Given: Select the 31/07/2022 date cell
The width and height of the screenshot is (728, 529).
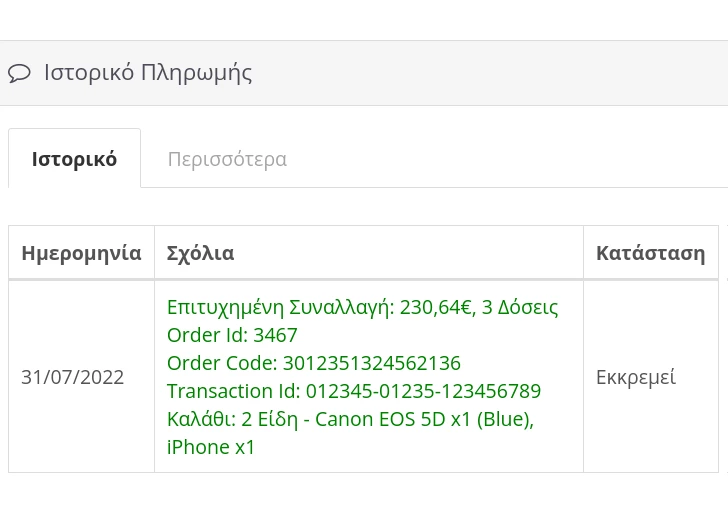Looking at the screenshot, I should point(72,377).
